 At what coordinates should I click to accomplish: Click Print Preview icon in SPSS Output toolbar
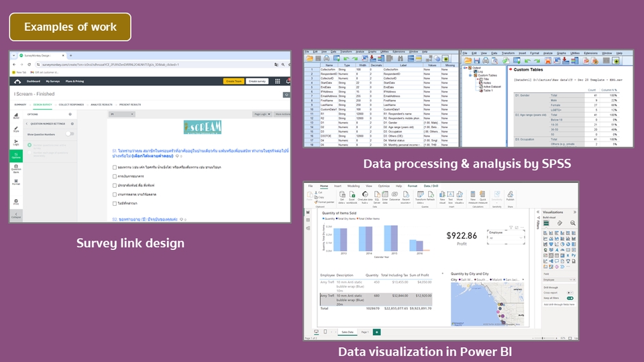click(495, 61)
